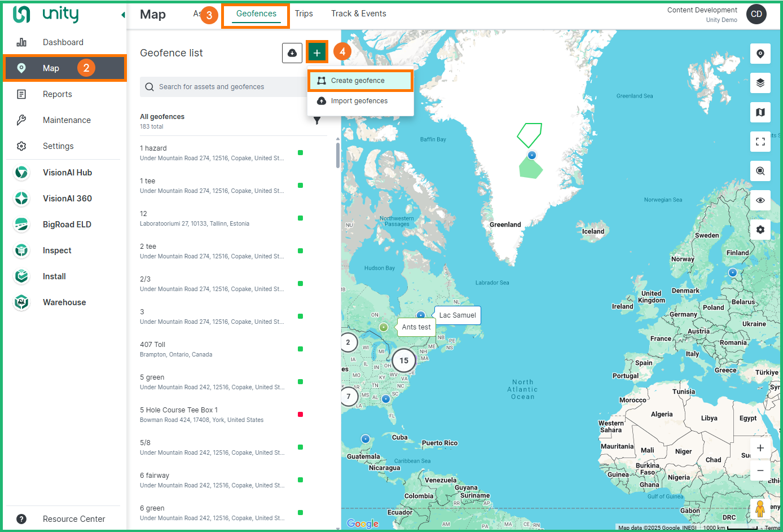
Task: Open map settings gear icon
Action: (x=760, y=230)
